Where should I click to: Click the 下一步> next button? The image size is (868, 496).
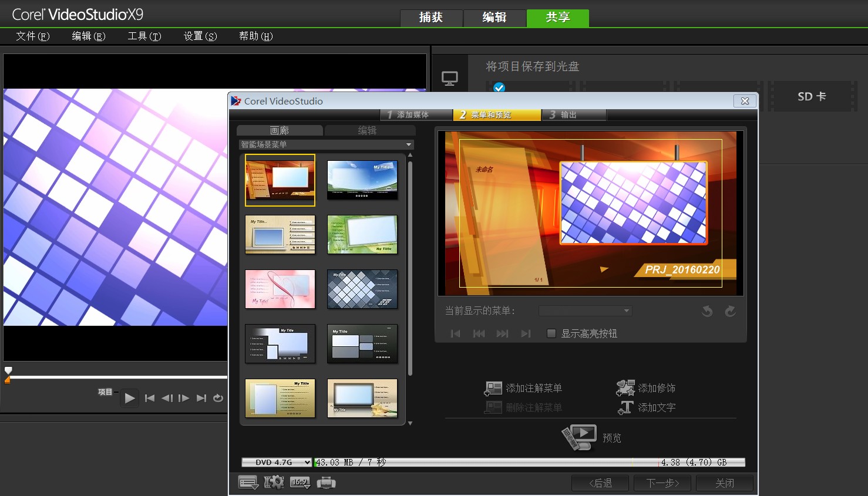click(663, 483)
